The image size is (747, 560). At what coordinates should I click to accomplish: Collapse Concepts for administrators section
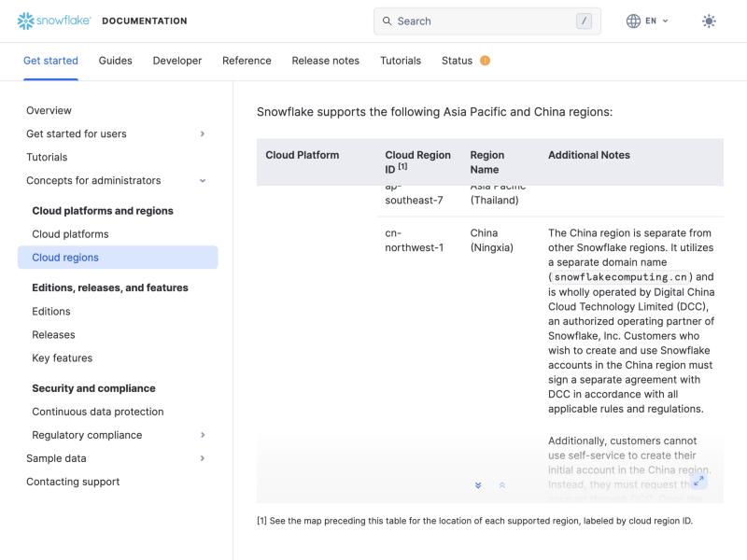click(x=203, y=180)
